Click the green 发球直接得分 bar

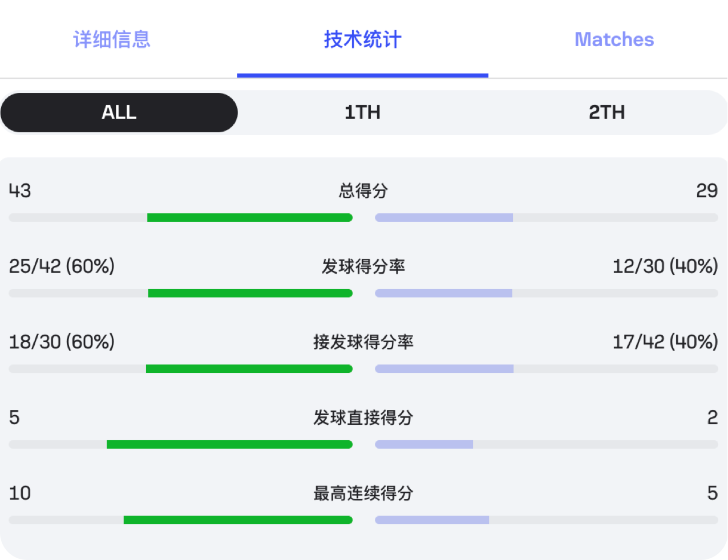point(229,444)
